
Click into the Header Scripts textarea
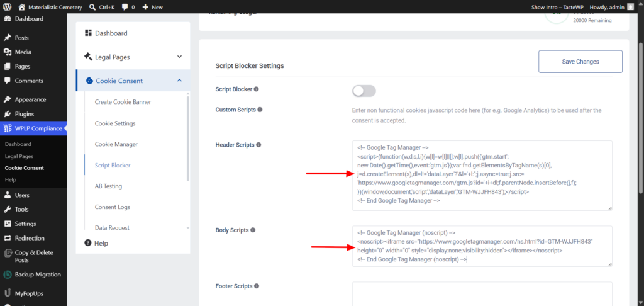click(x=482, y=176)
